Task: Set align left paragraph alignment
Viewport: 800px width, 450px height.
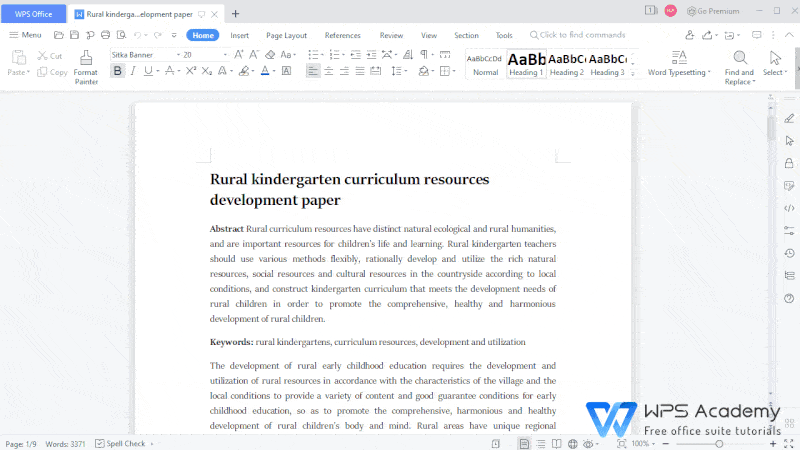Action: 313,71
